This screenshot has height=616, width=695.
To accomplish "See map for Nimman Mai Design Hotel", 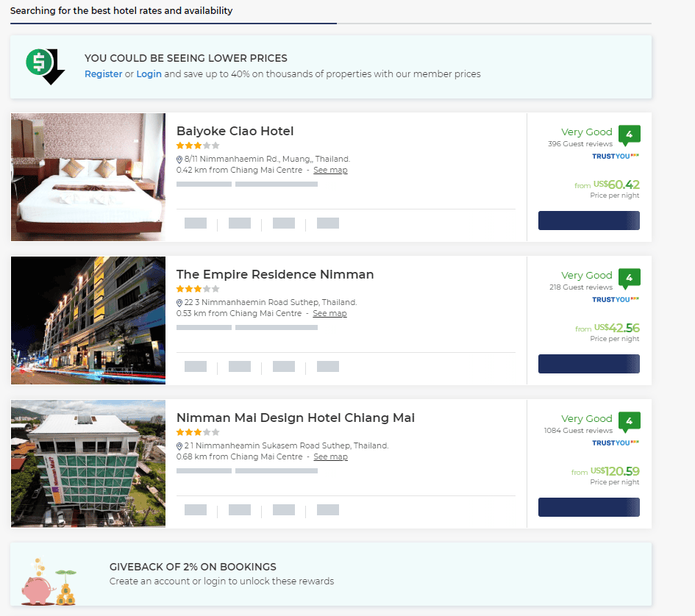I will click(x=331, y=457).
